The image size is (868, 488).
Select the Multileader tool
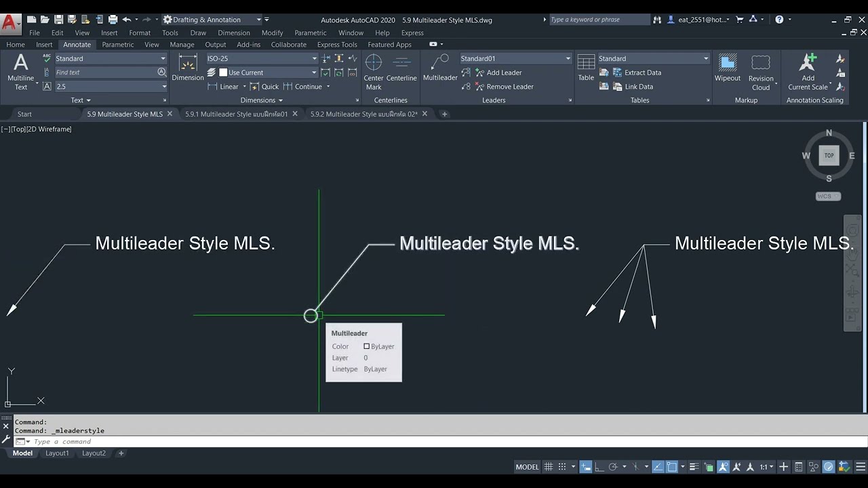(x=440, y=68)
